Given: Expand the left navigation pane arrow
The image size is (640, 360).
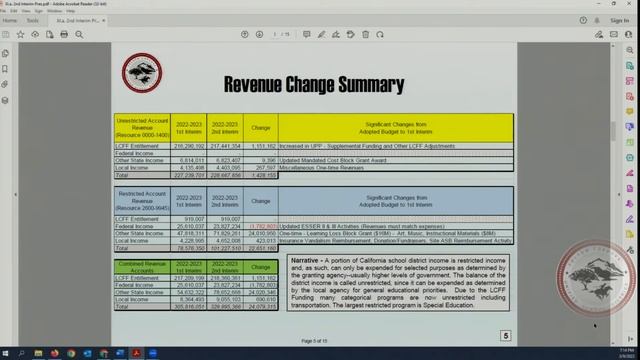Looking at the screenshot, I should (x=16, y=195).
